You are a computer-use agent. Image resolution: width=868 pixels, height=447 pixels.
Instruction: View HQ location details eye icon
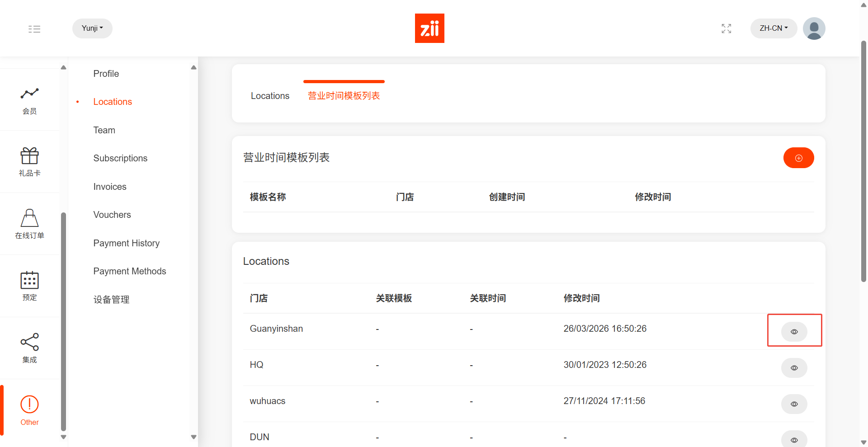(794, 368)
